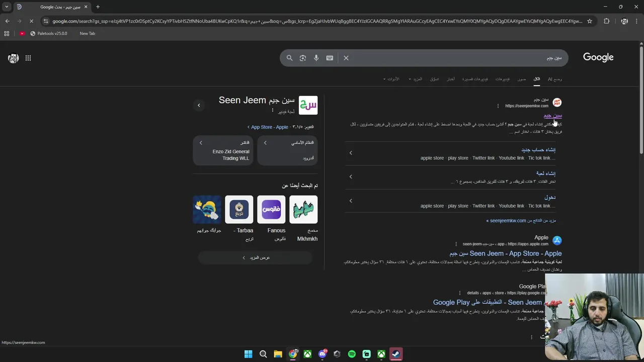The height and width of the screenshot is (362, 644).
Task: Expand the platform 'النظام الأساسي' card
Action: [287, 150]
